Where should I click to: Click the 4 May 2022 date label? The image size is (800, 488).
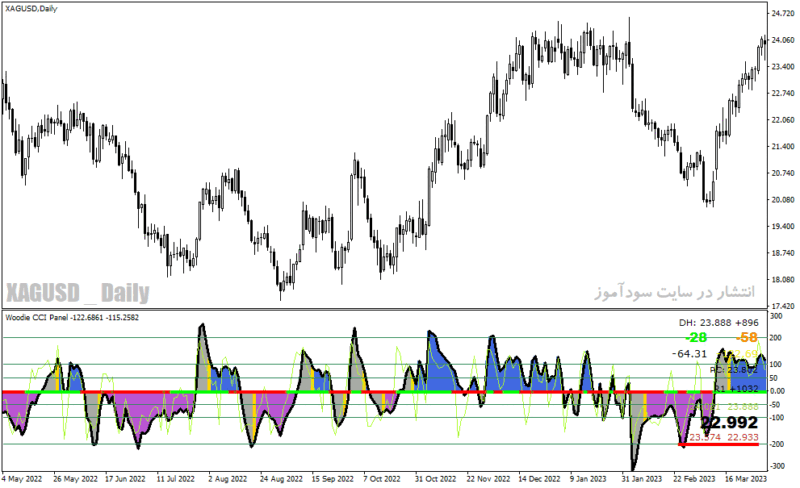pyautogui.click(x=21, y=479)
